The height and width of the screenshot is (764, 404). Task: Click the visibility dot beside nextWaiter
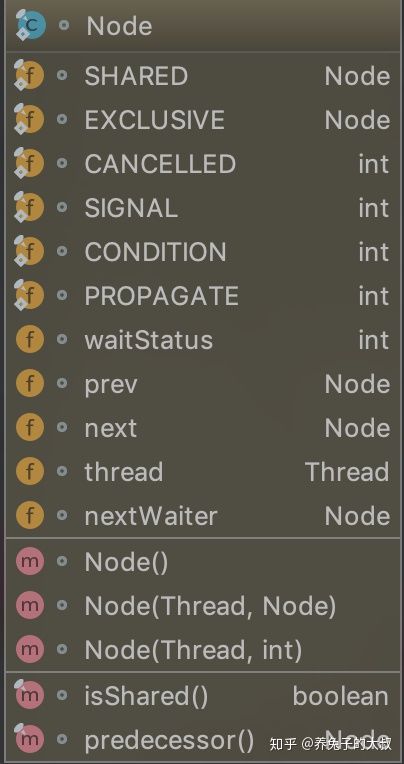[x=62, y=515]
